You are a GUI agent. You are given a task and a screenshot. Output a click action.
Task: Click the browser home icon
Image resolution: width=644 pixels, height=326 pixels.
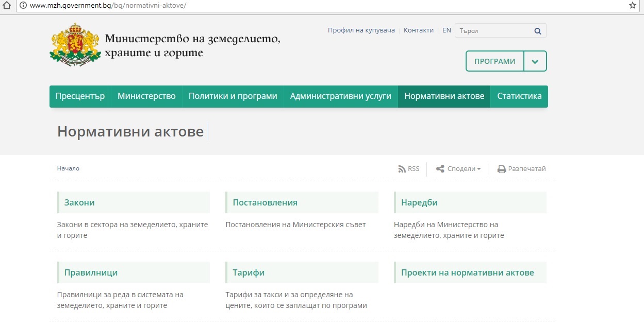coord(7,6)
